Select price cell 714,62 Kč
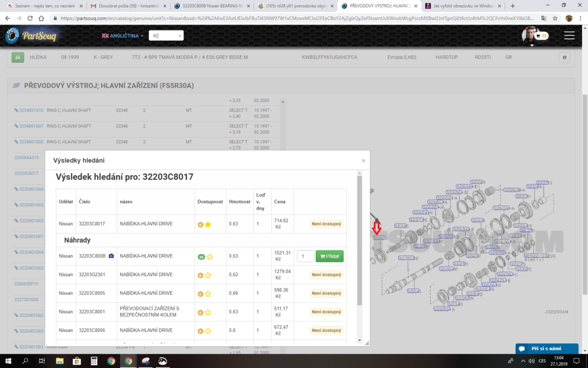588x368 pixels. [281, 224]
